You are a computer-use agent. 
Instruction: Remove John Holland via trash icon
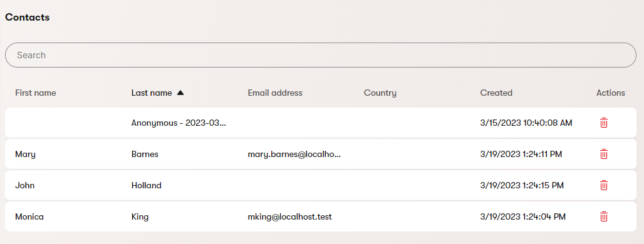point(603,185)
